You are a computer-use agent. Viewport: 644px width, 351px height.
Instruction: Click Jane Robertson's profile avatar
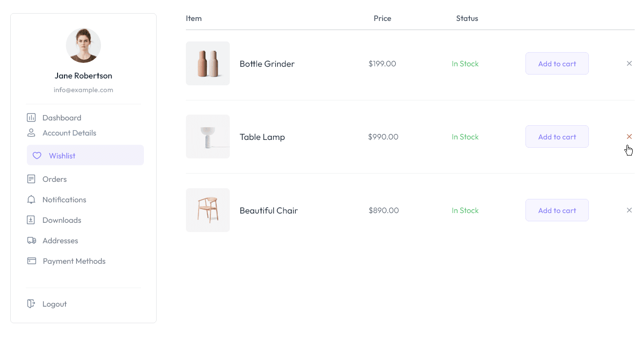click(x=83, y=45)
